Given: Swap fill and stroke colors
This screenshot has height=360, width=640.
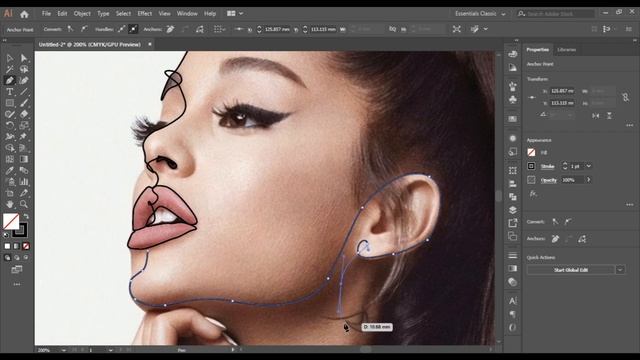Looking at the screenshot, I should 26,216.
